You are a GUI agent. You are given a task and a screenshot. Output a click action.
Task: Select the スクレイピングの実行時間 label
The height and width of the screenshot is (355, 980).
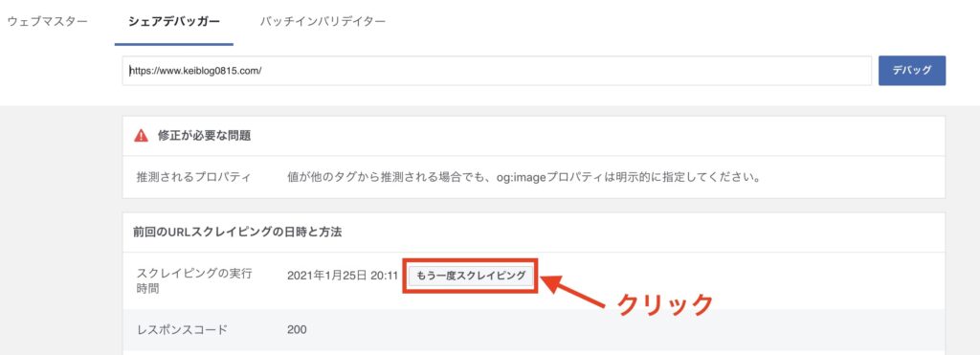click(194, 281)
